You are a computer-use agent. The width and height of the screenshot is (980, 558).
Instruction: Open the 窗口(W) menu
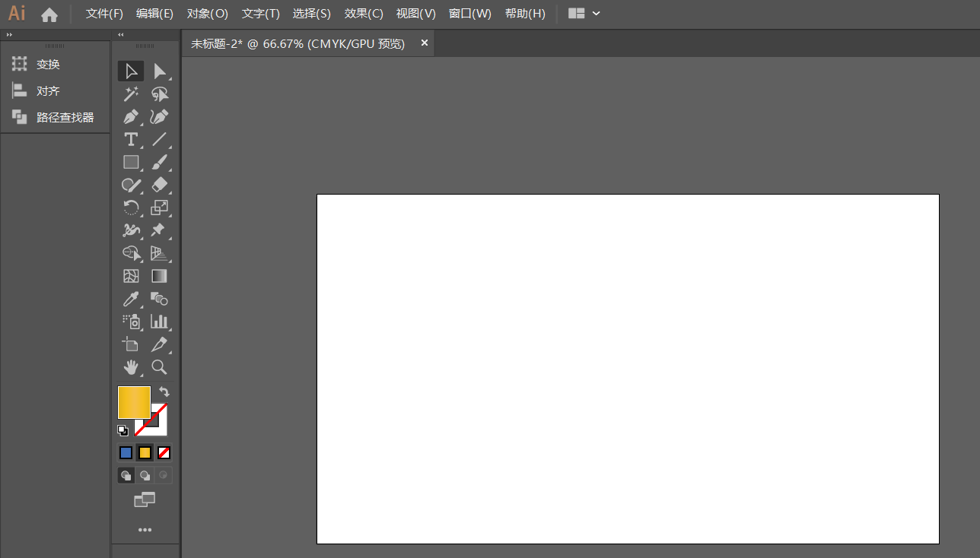point(470,14)
